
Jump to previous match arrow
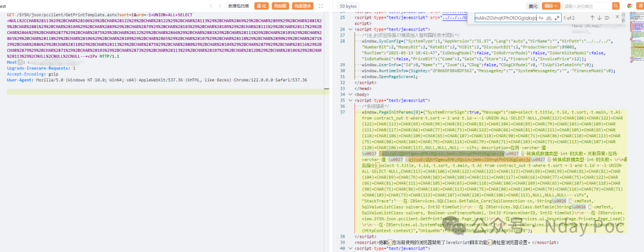coord(592,18)
